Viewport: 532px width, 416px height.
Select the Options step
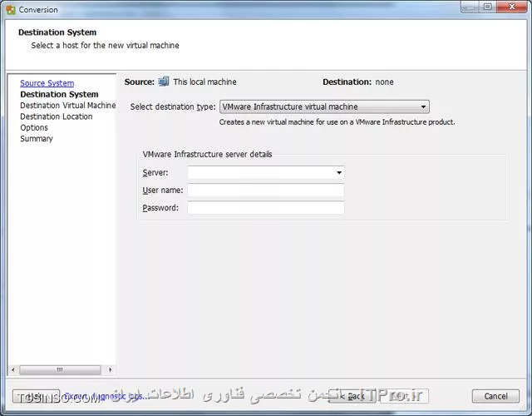34,127
